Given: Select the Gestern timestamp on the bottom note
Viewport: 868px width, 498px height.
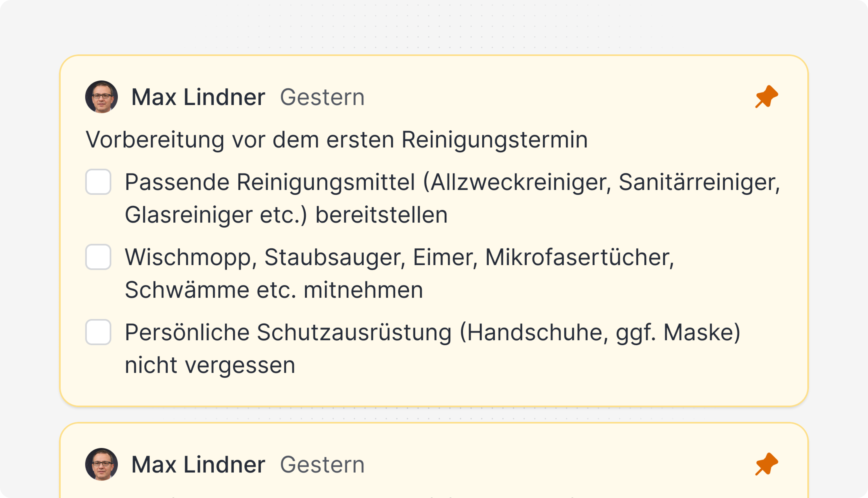Looking at the screenshot, I should 322,465.
